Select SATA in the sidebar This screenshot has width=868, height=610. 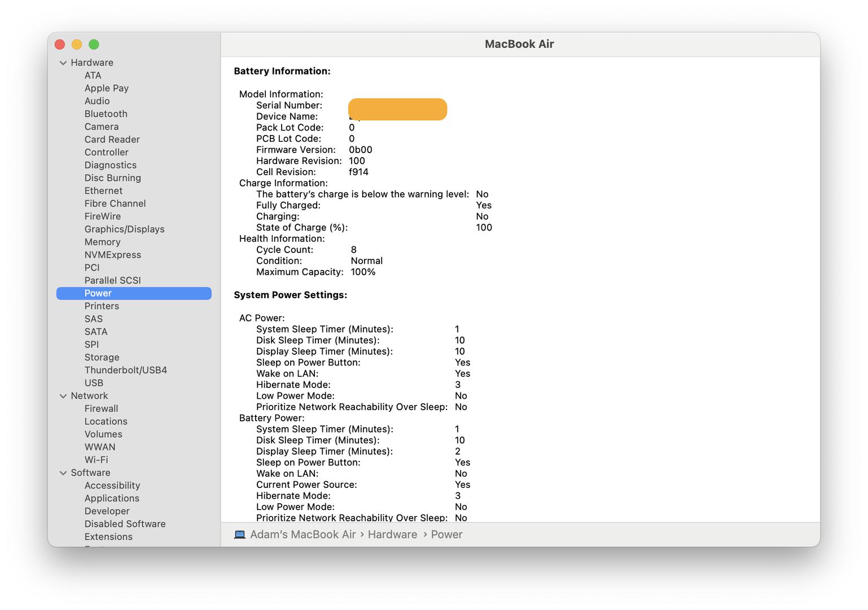coord(96,332)
